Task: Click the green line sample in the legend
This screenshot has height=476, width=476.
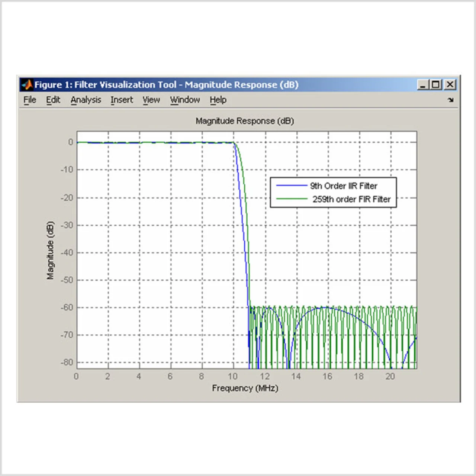Action: (x=291, y=199)
